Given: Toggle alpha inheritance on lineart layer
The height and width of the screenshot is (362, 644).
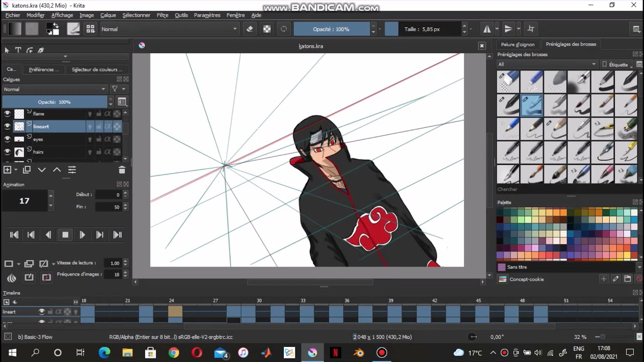Looking at the screenshot, I should (108, 127).
